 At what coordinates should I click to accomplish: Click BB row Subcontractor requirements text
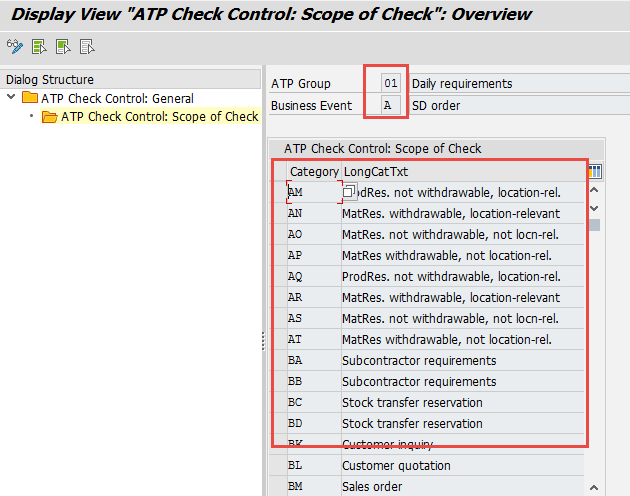pos(419,381)
